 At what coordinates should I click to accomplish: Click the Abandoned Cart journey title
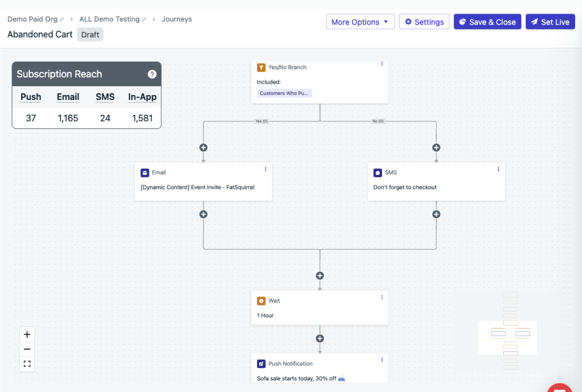point(40,35)
